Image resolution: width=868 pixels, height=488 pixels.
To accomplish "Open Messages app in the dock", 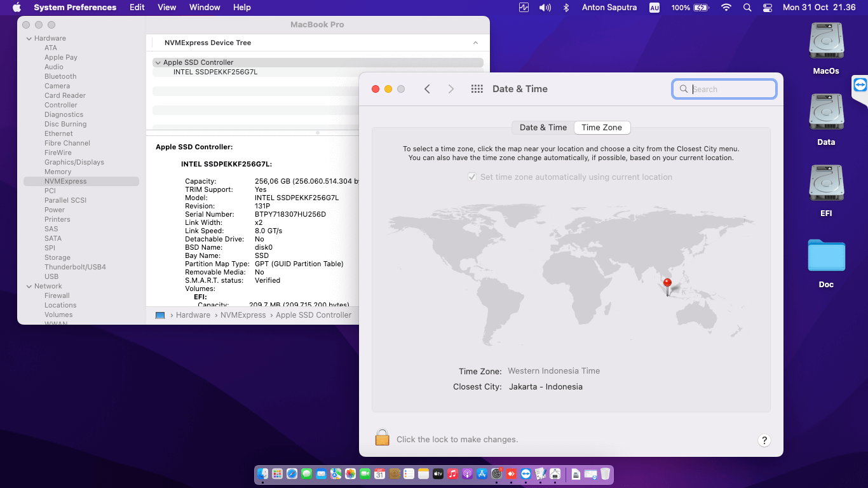I will [x=306, y=473].
